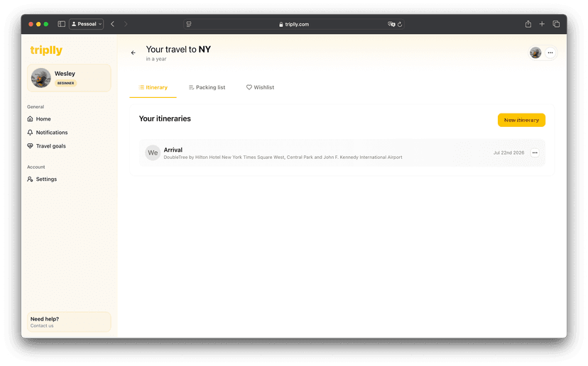Go back with the arrow beside trip title
Screen dimensions: 588x366
(x=133, y=52)
